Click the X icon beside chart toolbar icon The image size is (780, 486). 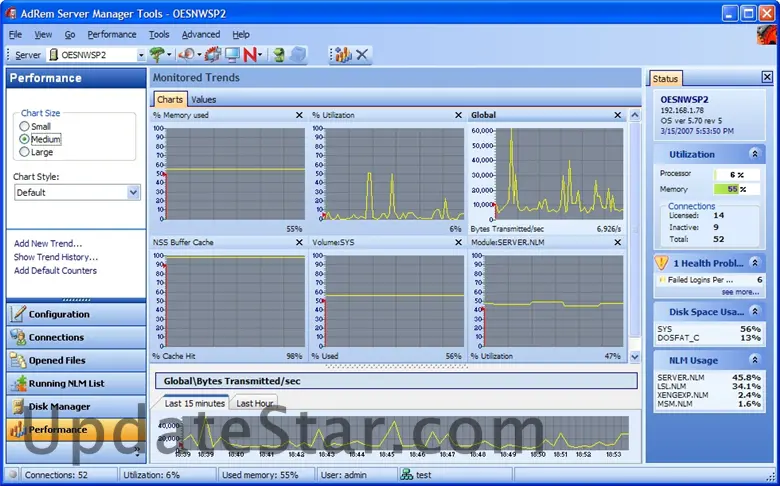tap(362, 54)
